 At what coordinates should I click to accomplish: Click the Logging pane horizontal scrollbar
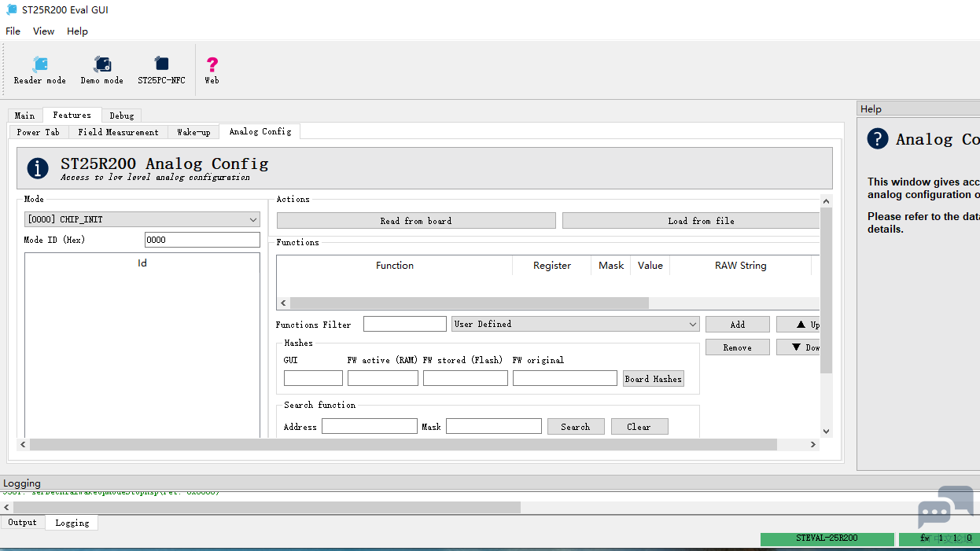pyautogui.click(x=267, y=508)
